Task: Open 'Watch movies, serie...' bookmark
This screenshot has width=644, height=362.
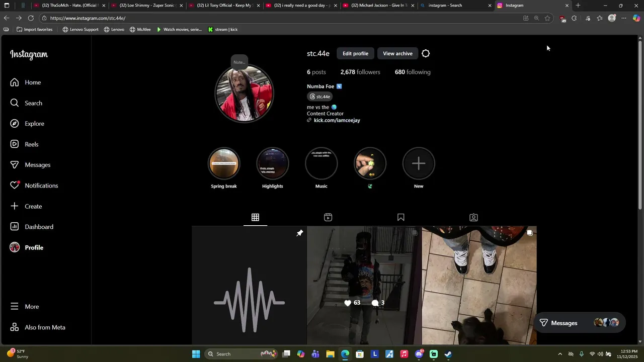Action: 179,30
